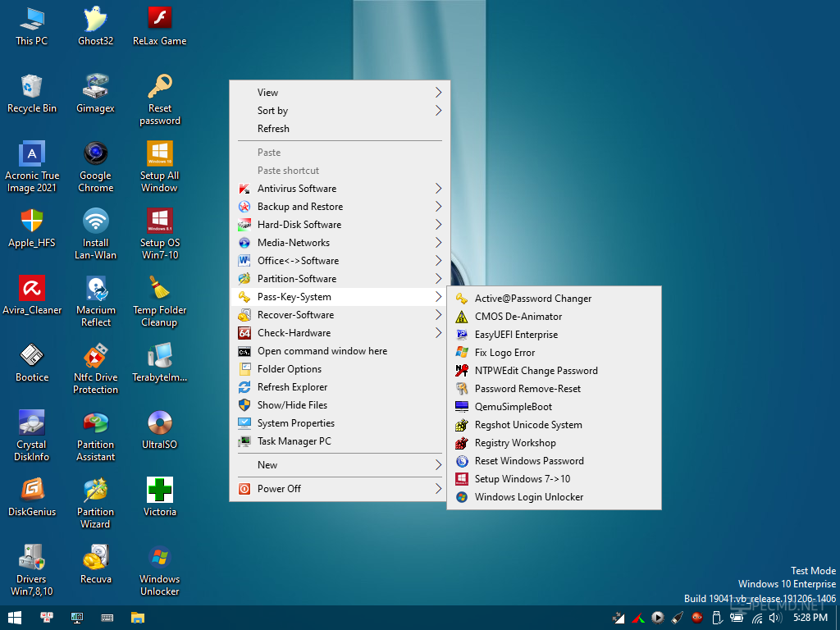
Task: Open Check-Hardware menu entry
Action: (340, 333)
